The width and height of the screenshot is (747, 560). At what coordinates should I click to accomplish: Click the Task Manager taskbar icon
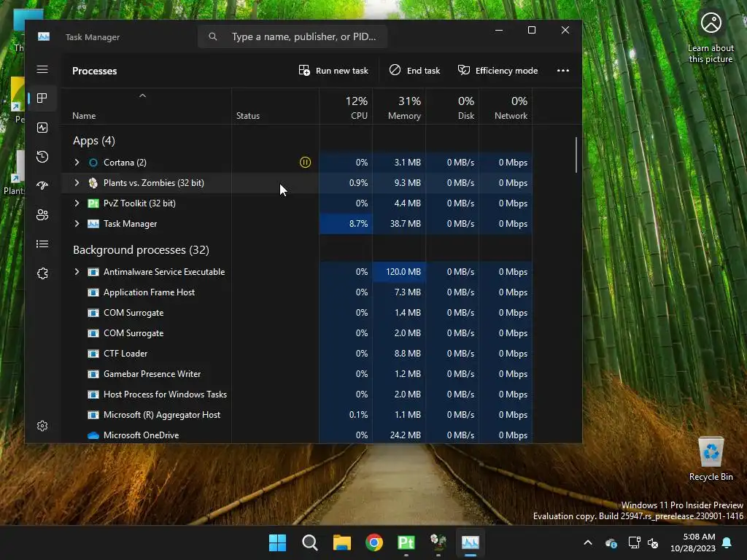click(x=471, y=542)
